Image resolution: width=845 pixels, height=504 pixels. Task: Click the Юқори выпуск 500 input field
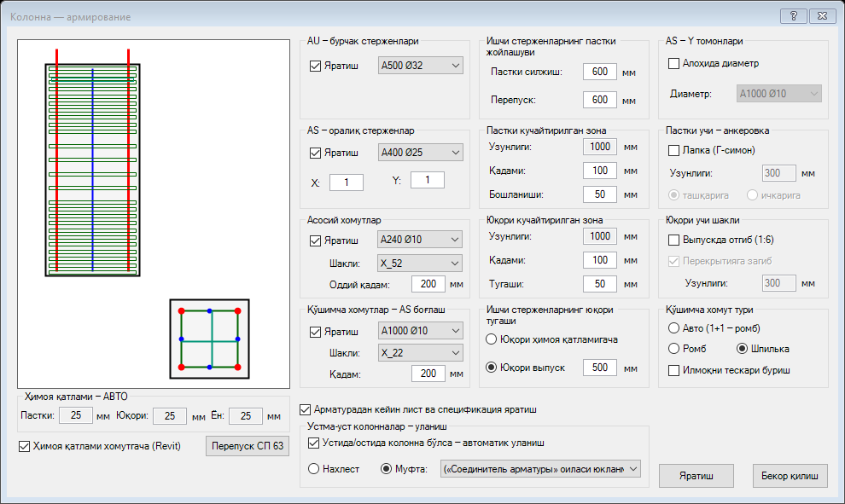[x=600, y=368]
